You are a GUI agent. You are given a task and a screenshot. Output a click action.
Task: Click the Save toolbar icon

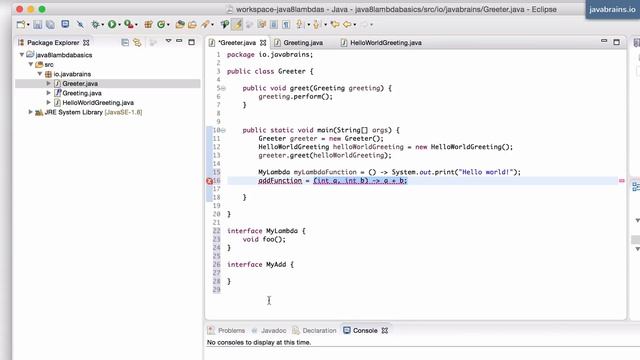38,24
